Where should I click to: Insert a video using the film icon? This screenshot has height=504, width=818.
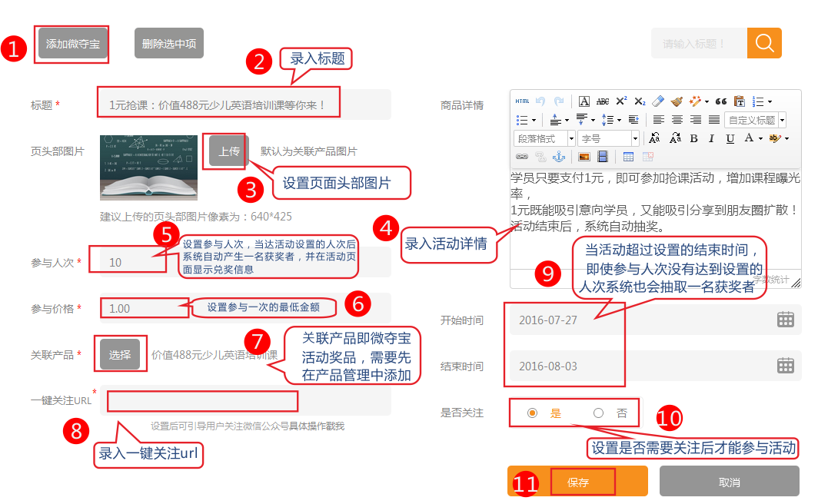tap(602, 157)
